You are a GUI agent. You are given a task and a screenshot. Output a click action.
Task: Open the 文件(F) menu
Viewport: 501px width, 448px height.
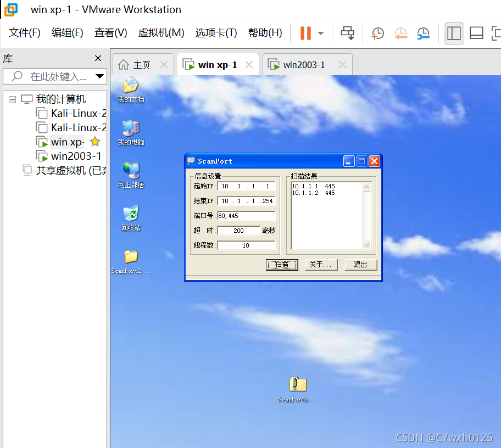24,32
